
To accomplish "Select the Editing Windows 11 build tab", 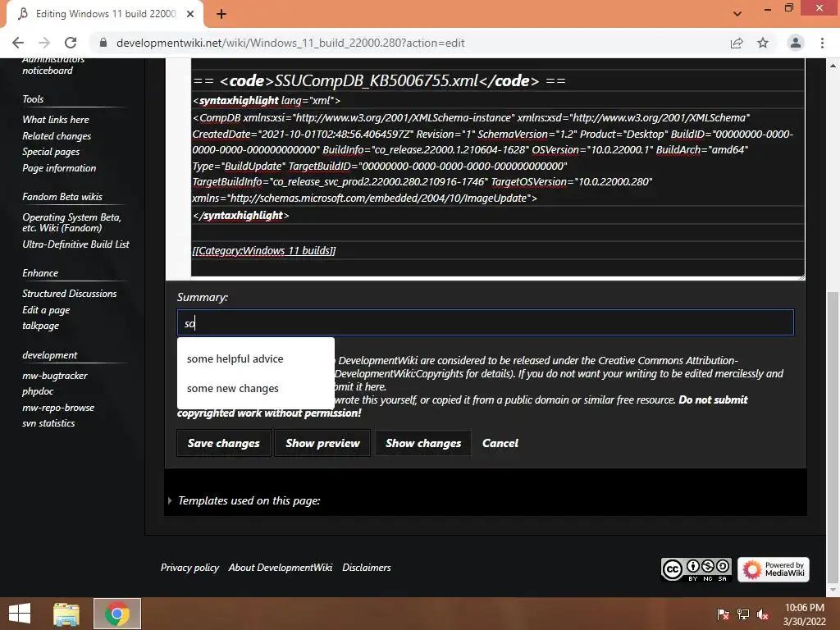I will (105, 14).
